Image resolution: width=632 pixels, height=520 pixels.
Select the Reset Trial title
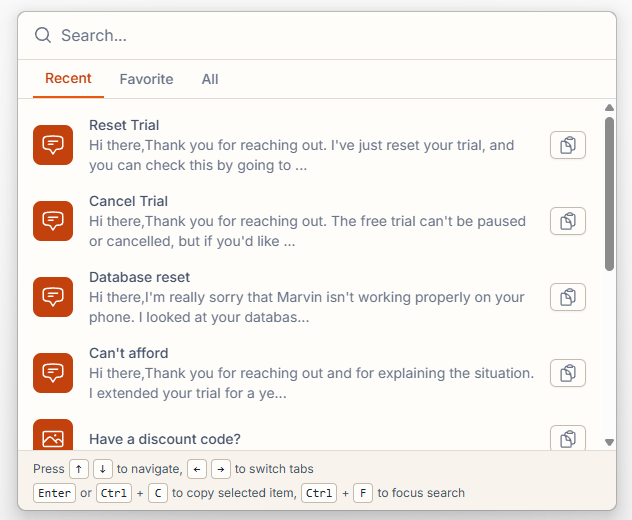click(124, 125)
